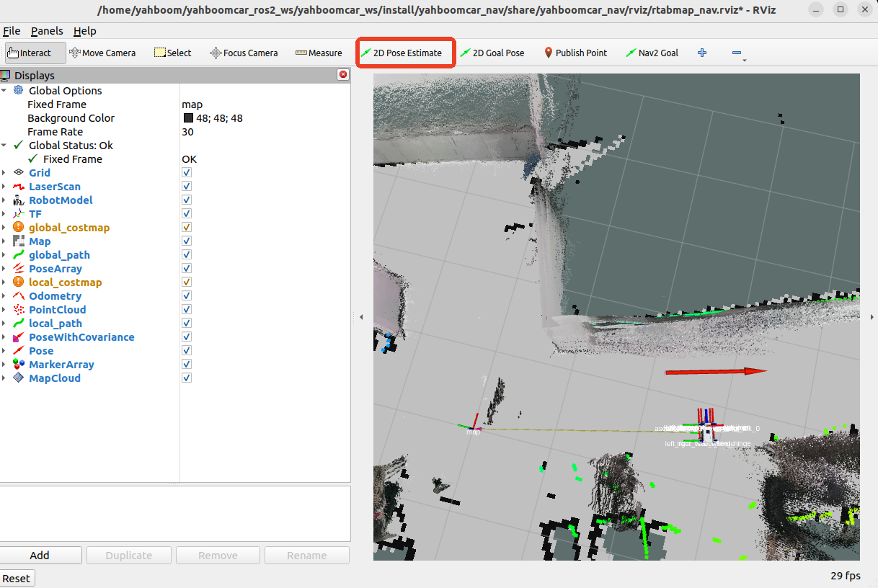This screenshot has height=588, width=878.
Task: Uncheck the LaserScan display checkbox
Action: (x=187, y=187)
